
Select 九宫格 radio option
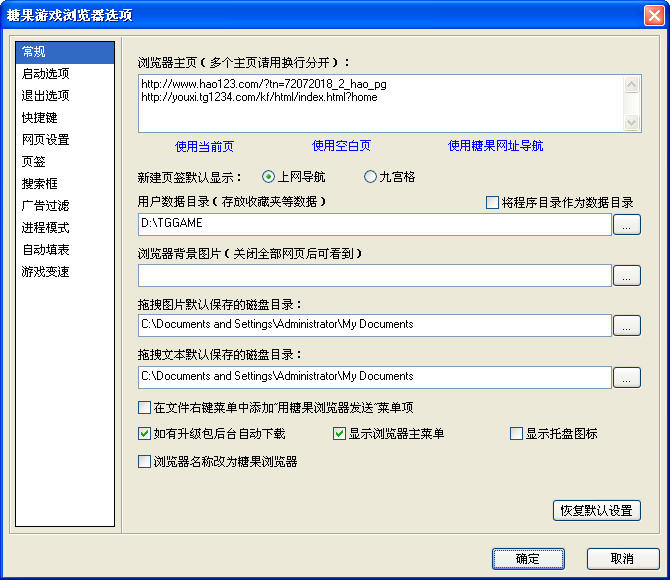[370, 177]
